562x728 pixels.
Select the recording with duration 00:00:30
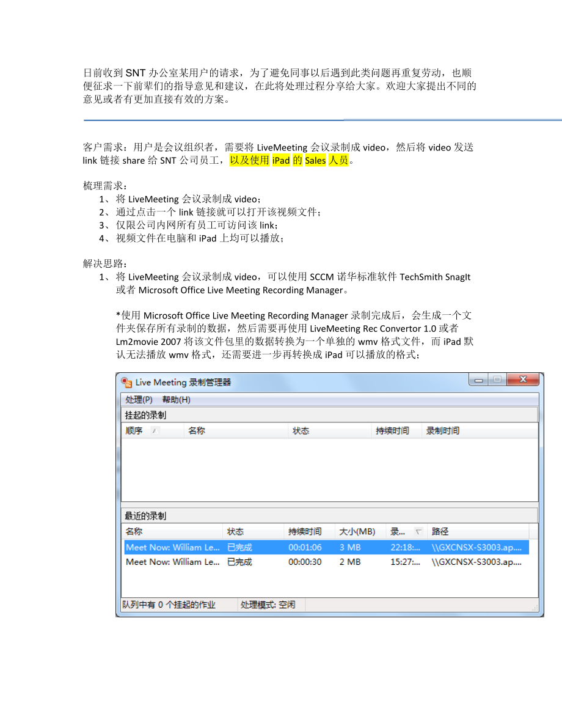click(326, 562)
